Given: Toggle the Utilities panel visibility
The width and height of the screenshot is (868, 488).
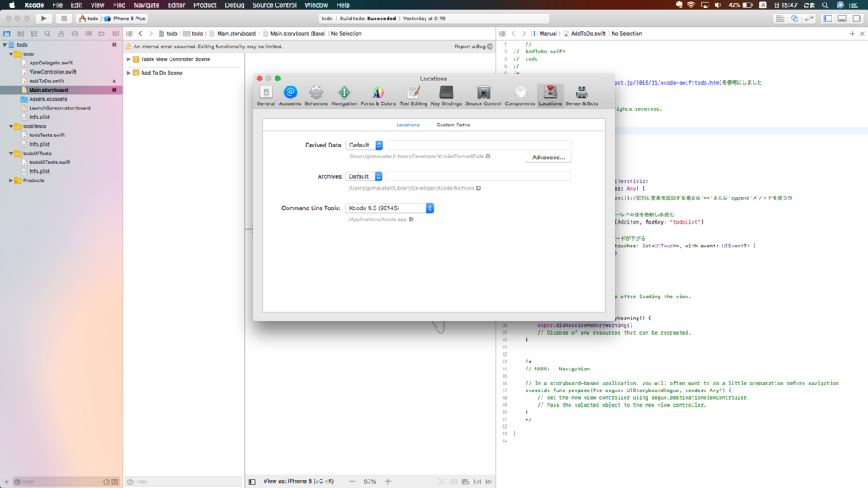Looking at the screenshot, I should [x=856, y=19].
